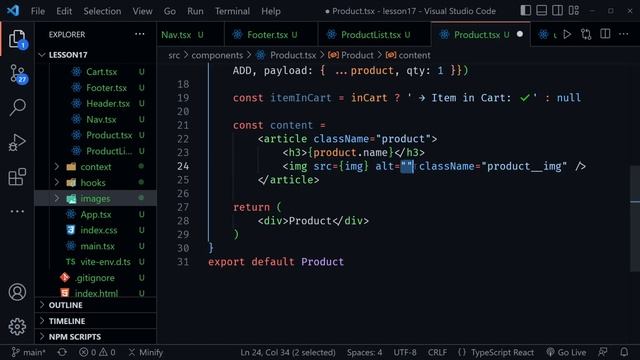The image size is (640, 360).
Task: Toggle the bottom panel layout icon
Action: tap(542, 10)
